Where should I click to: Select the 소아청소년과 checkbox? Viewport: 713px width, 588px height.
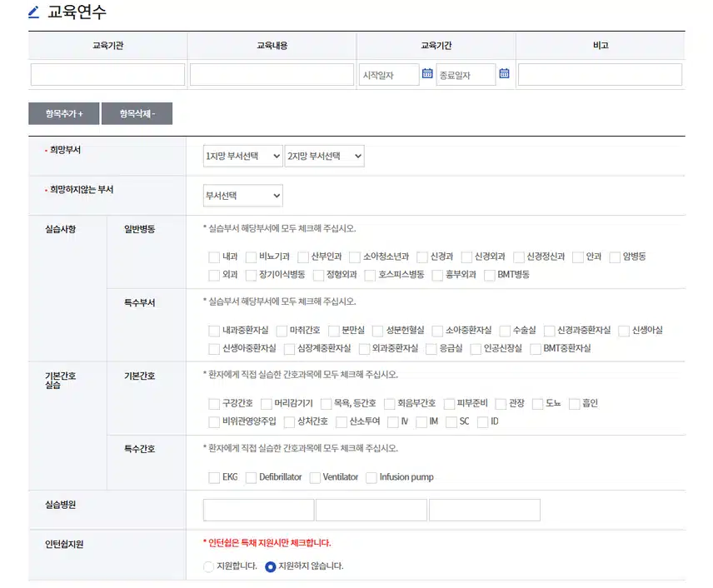355,257
